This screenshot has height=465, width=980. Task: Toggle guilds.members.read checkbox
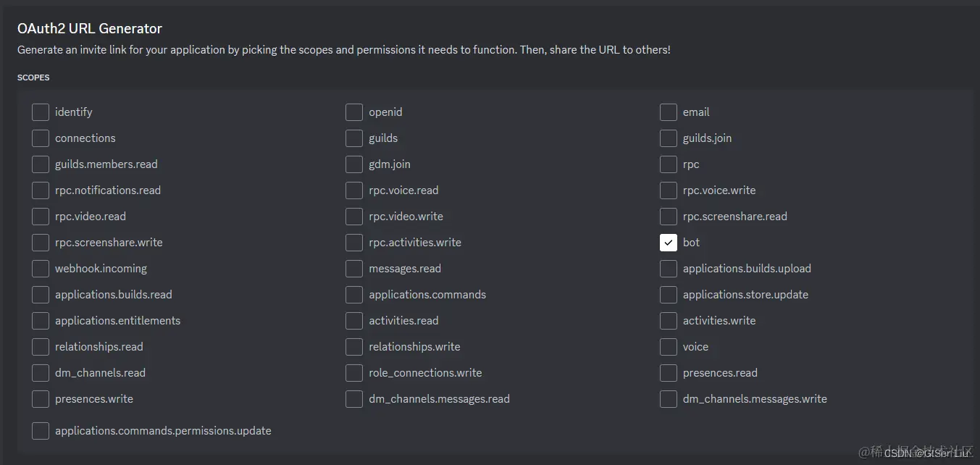41,164
